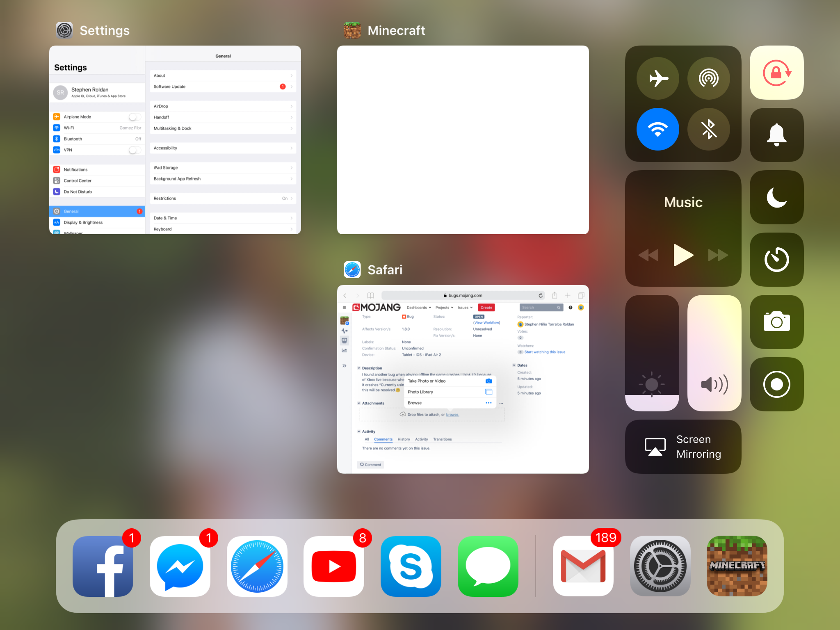Image resolution: width=840 pixels, height=630 pixels.
Task: Open Screen Mirroring
Action: (683, 447)
